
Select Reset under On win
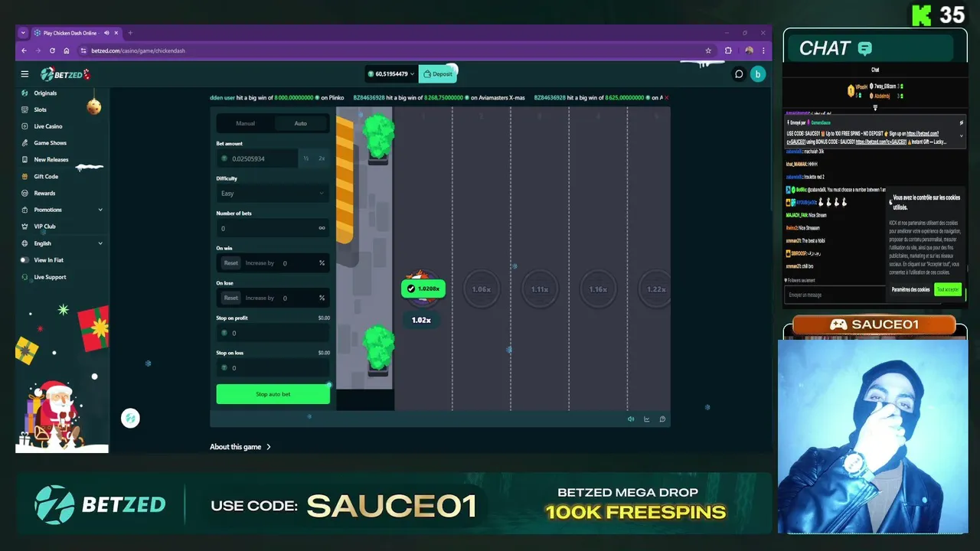pyautogui.click(x=230, y=263)
